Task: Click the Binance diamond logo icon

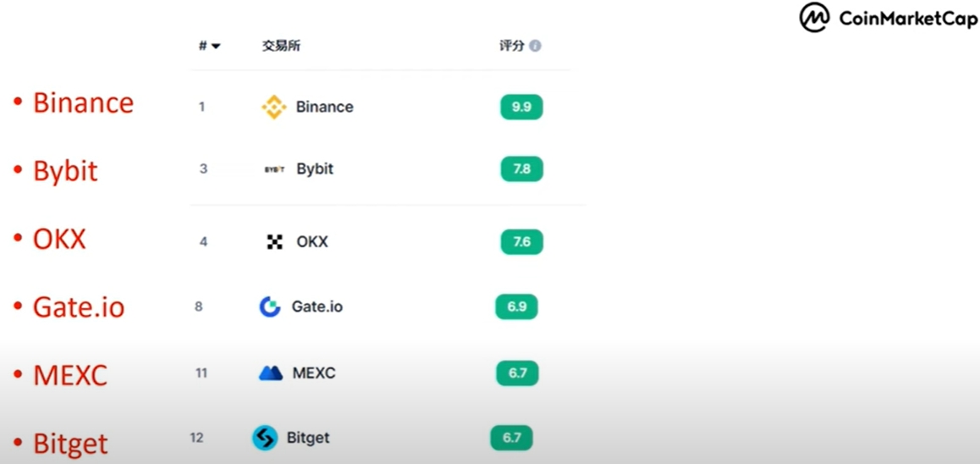Action: coord(273,107)
